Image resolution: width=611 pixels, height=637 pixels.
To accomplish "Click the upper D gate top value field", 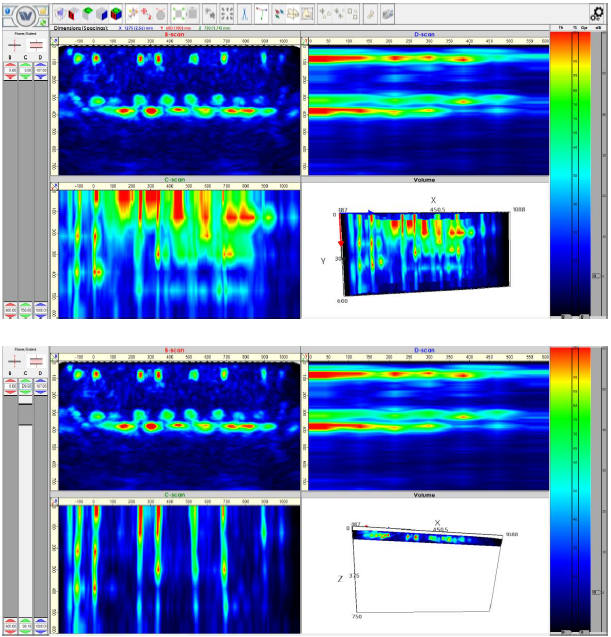I will tap(40, 71).
